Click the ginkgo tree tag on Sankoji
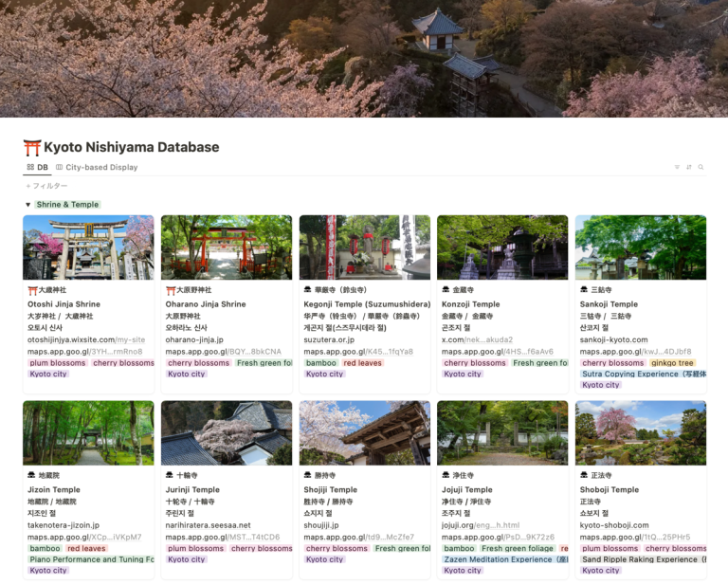Viewport: 728px width, 585px height. coord(673,362)
